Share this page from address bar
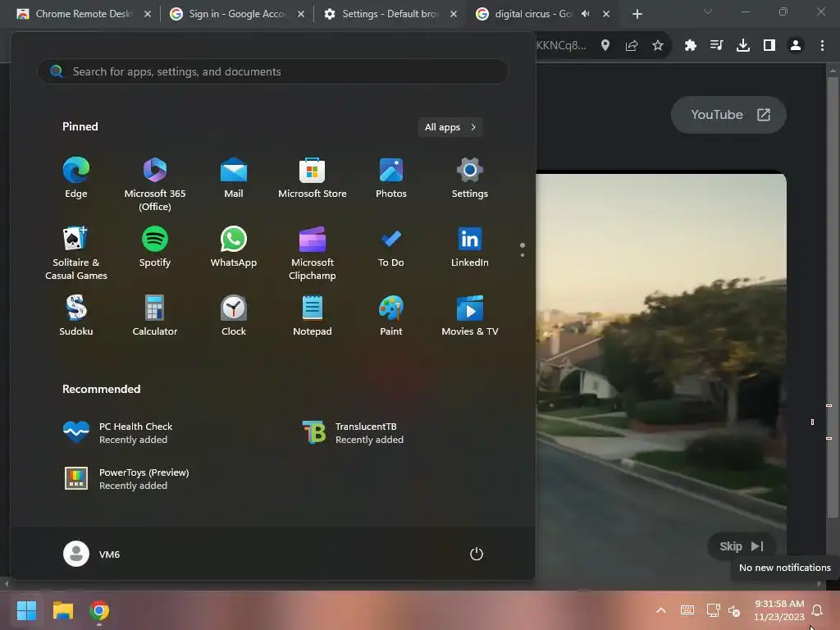This screenshot has width=840, height=630. tap(632, 46)
